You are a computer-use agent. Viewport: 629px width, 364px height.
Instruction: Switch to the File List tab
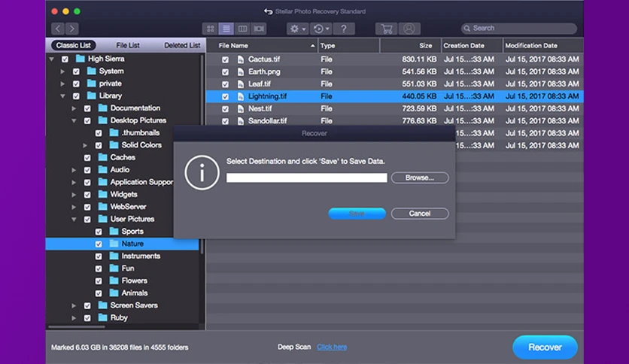click(x=128, y=45)
